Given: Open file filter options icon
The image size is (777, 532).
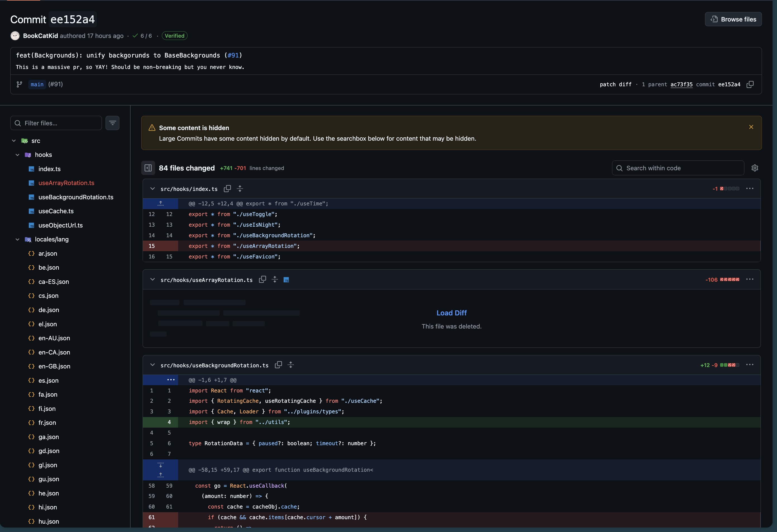Looking at the screenshot, I should point(112,123).
